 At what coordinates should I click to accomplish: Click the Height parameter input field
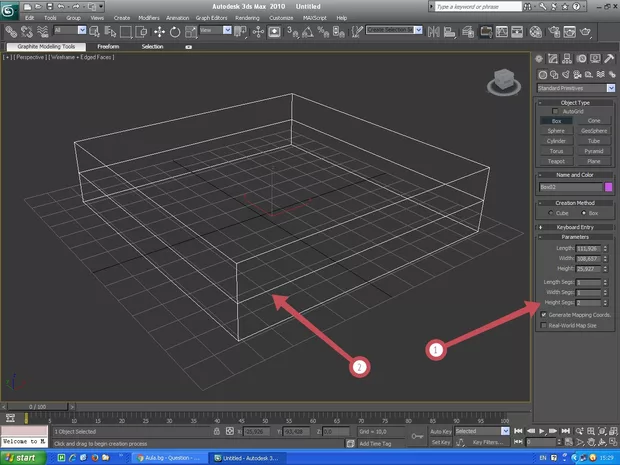click(x=587, y=268)
